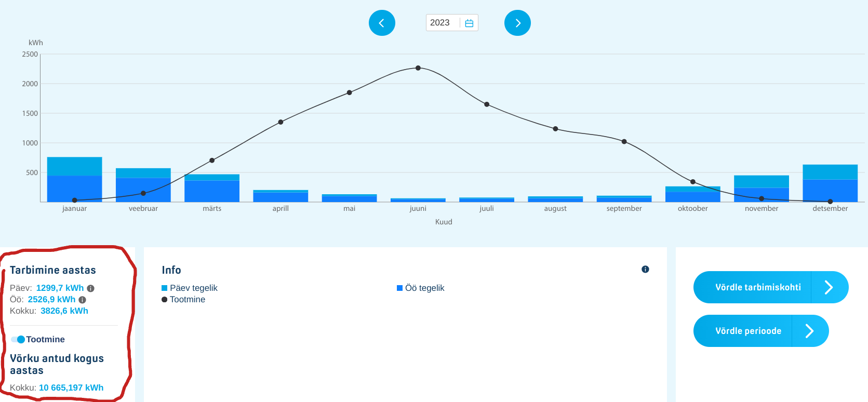Screen dimensions: 868x402
Task: Click the 2023 year input field
Action: (440, 23)
